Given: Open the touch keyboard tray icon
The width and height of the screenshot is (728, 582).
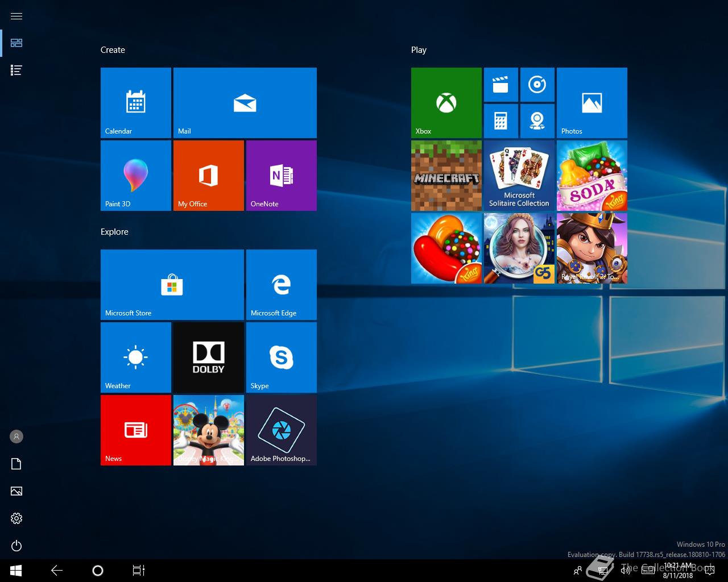Looking at the screenshot, I should 648,571.
